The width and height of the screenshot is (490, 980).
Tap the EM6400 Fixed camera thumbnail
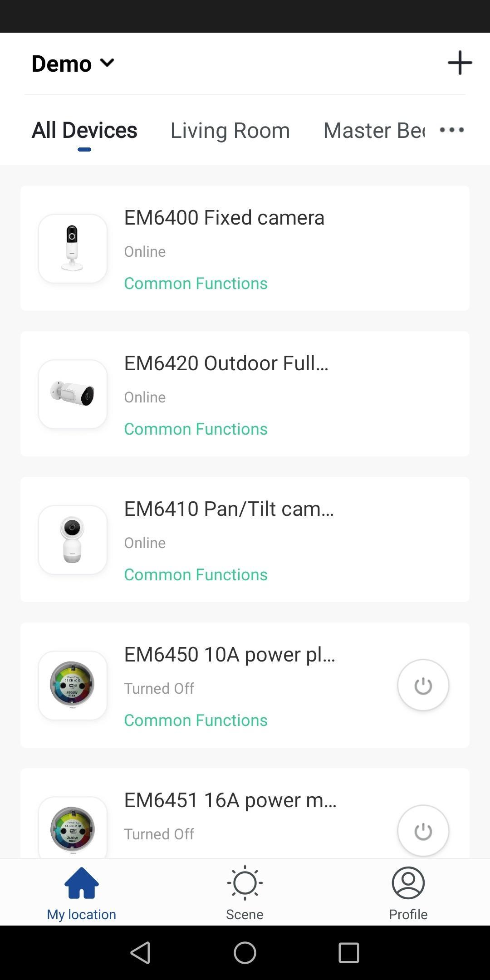tap(73, 249)
